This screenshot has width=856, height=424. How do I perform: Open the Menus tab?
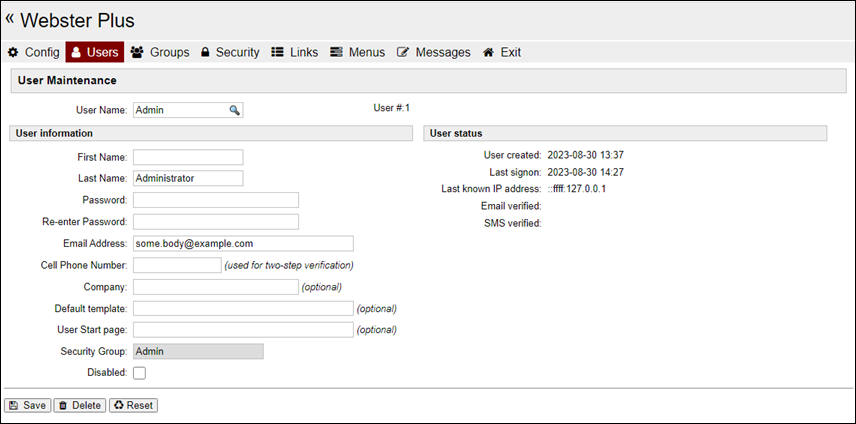pyautogui.click(x=358, y=52)
